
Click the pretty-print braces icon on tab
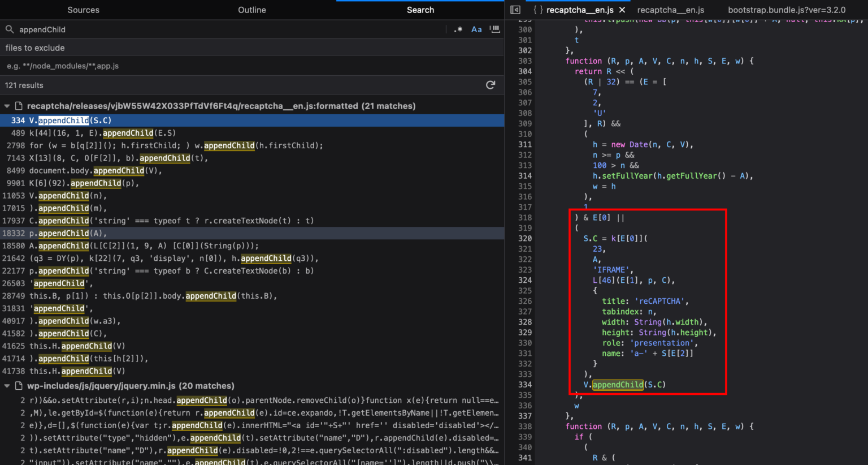pos(537,10)
